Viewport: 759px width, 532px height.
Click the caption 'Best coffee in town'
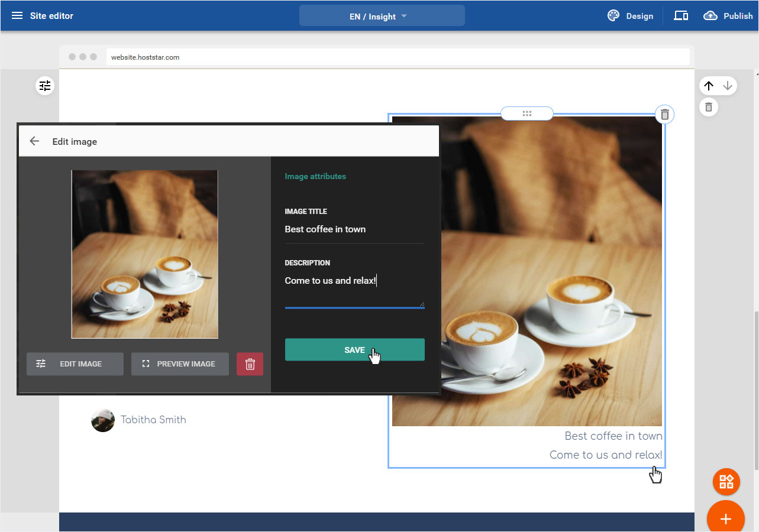613,436
